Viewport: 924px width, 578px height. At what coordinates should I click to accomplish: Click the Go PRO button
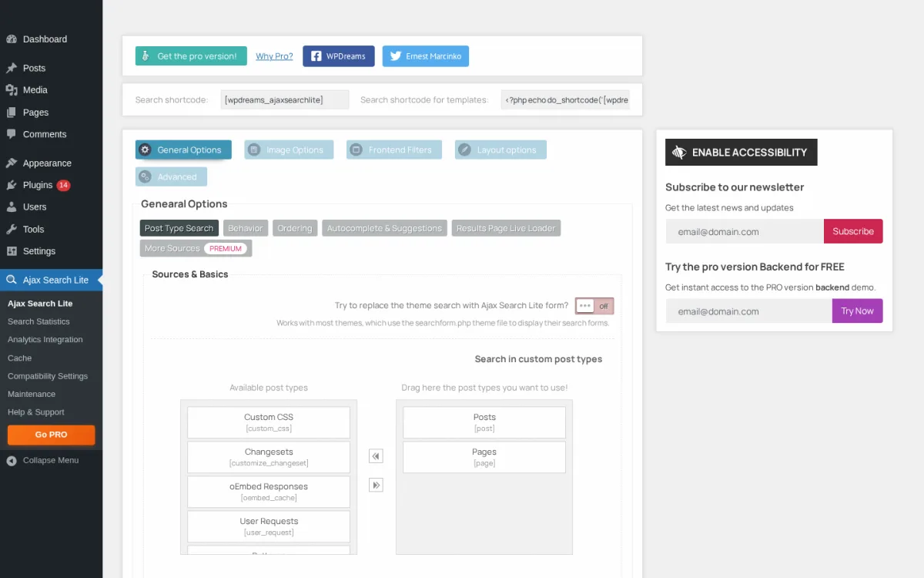(51, 435)
